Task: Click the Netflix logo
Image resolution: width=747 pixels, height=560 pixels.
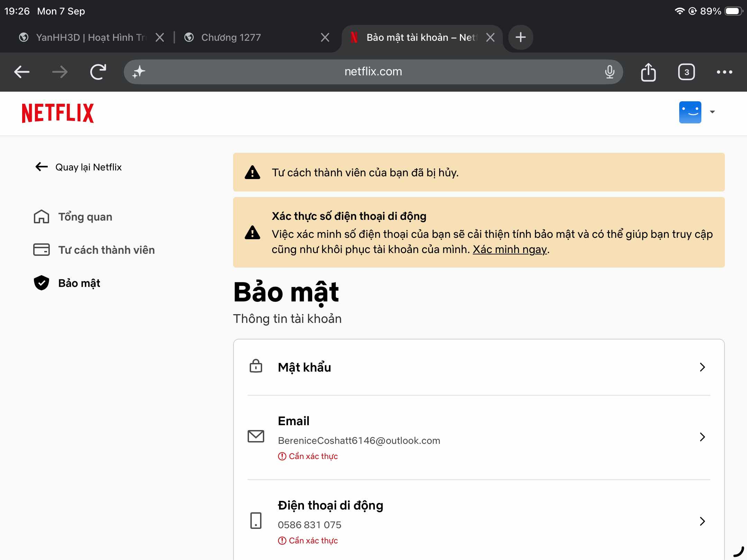Action: [58, 113]
